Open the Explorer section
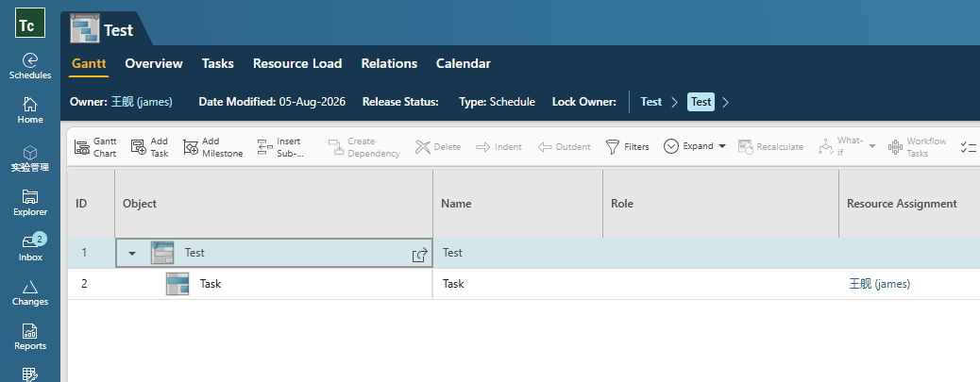 [x=30, y=204]
